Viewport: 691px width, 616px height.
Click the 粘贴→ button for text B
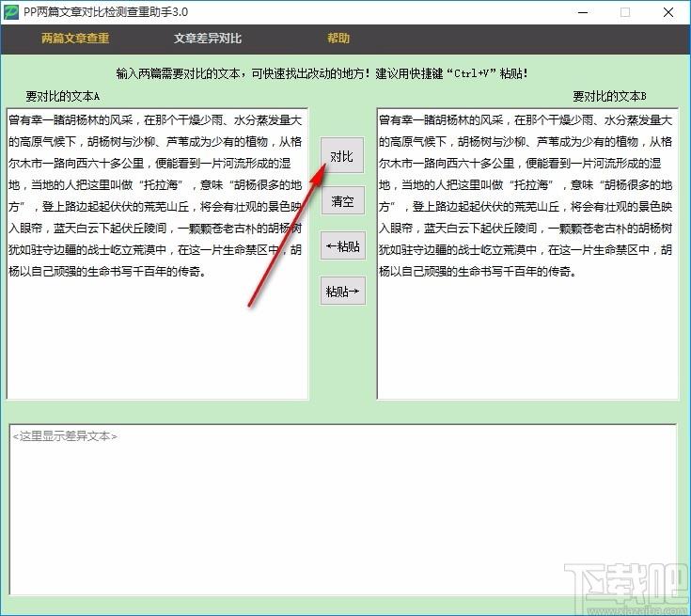pos(343,291)
